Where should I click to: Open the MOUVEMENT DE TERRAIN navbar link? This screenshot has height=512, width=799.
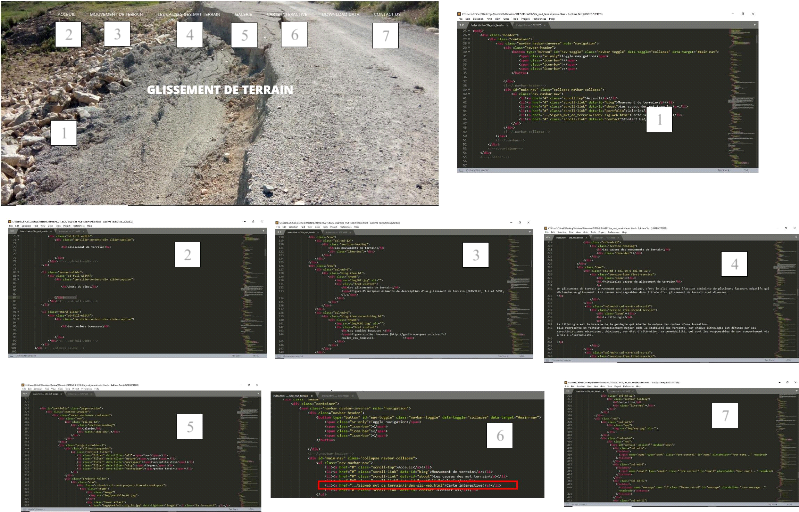tap(116, 15)
